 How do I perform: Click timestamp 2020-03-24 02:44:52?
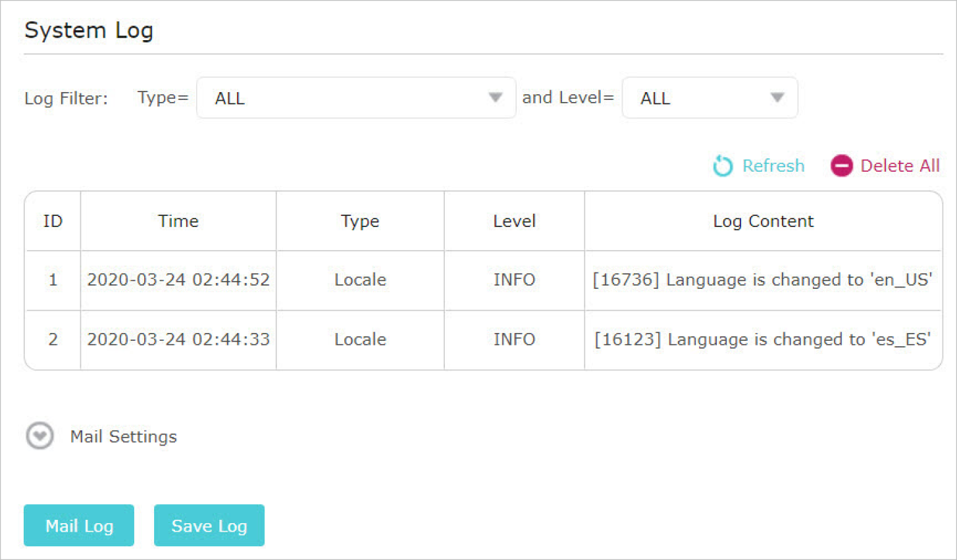[178, 280]
